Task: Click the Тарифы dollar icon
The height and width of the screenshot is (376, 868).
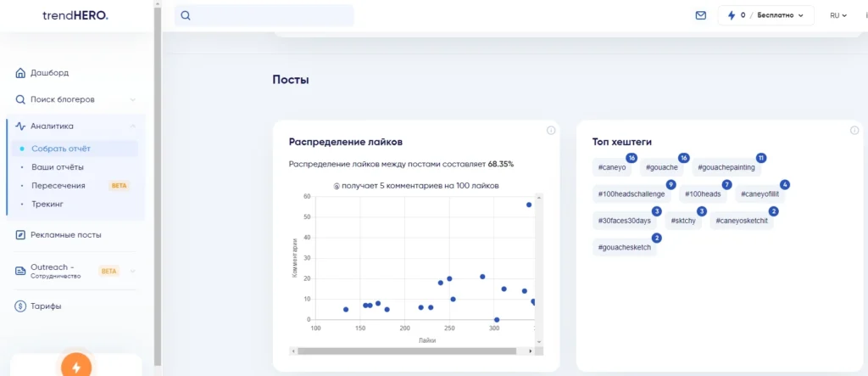Action: (x=20, y=306)
